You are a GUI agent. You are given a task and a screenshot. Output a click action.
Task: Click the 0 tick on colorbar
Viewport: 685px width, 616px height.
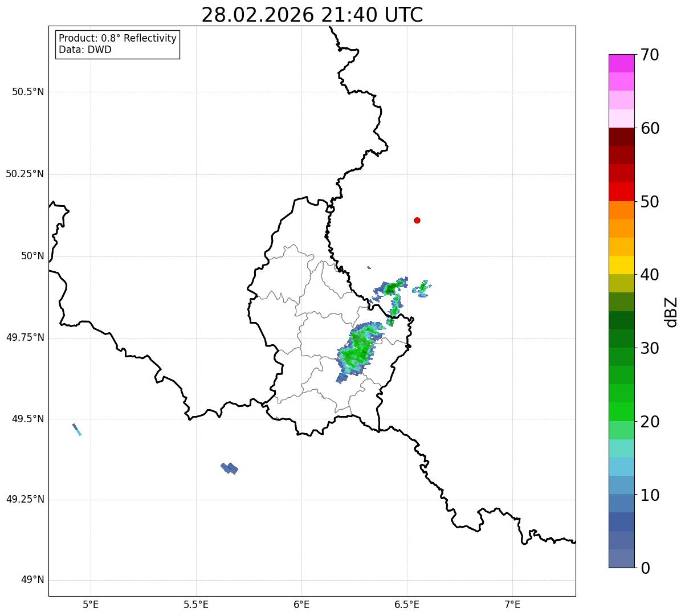coord(645,568)
